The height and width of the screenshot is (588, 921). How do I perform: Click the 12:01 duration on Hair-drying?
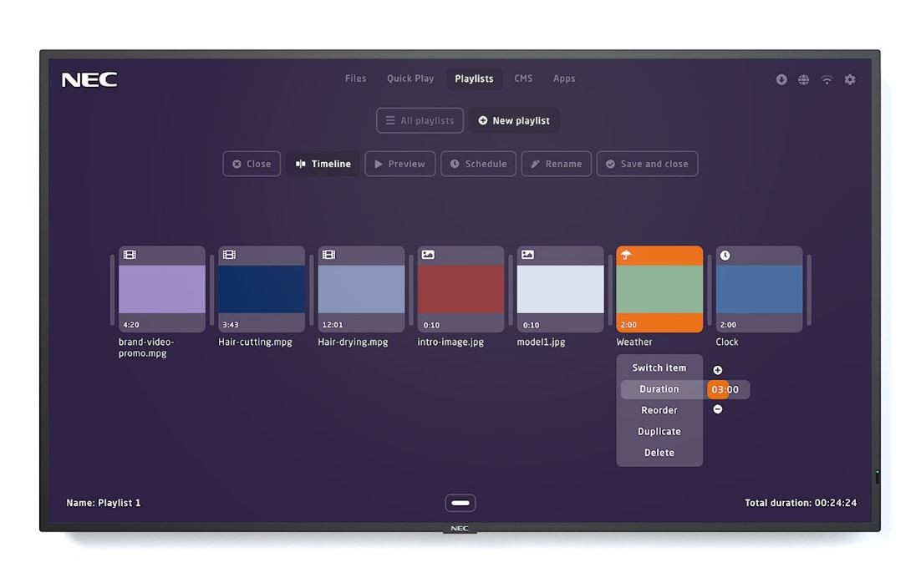(333, 325)
